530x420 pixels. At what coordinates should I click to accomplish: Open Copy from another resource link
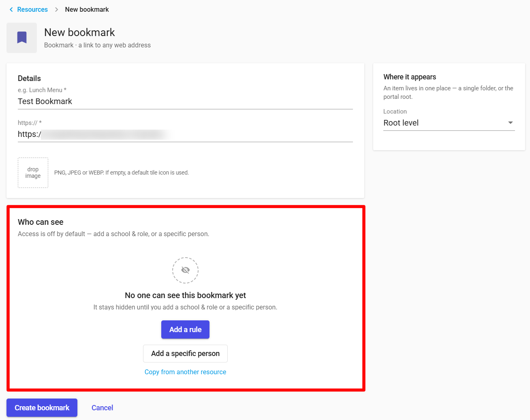pos(185,372)
